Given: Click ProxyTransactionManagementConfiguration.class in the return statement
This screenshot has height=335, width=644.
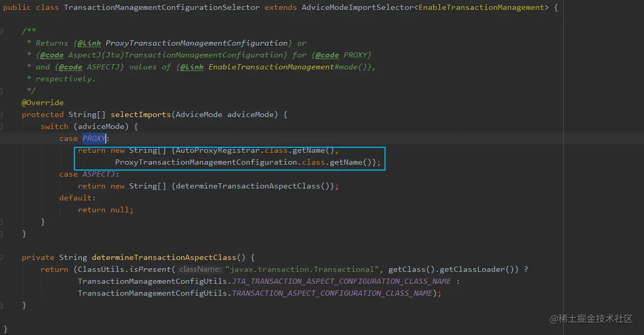Looking at the screenshot, I should tap(220, 162).
